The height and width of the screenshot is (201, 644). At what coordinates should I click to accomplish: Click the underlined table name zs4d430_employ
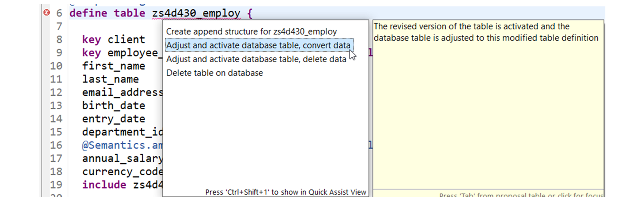(x=196, y=13)
